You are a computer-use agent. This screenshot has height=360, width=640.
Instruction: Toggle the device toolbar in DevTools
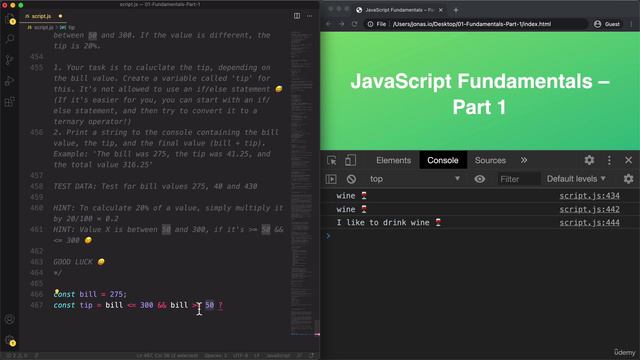350,160
